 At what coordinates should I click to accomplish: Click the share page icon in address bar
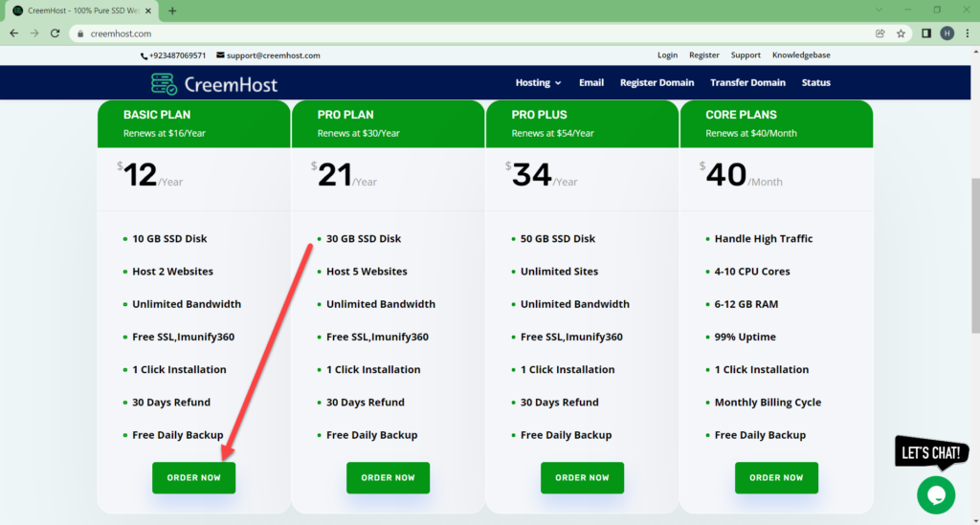point(880,33)
